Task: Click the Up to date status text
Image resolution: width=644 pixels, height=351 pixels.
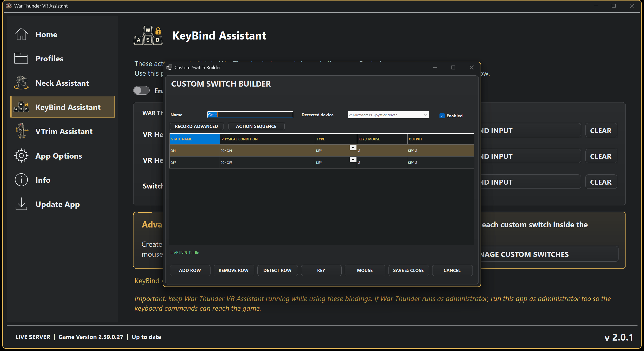Action: pos(146,337)
